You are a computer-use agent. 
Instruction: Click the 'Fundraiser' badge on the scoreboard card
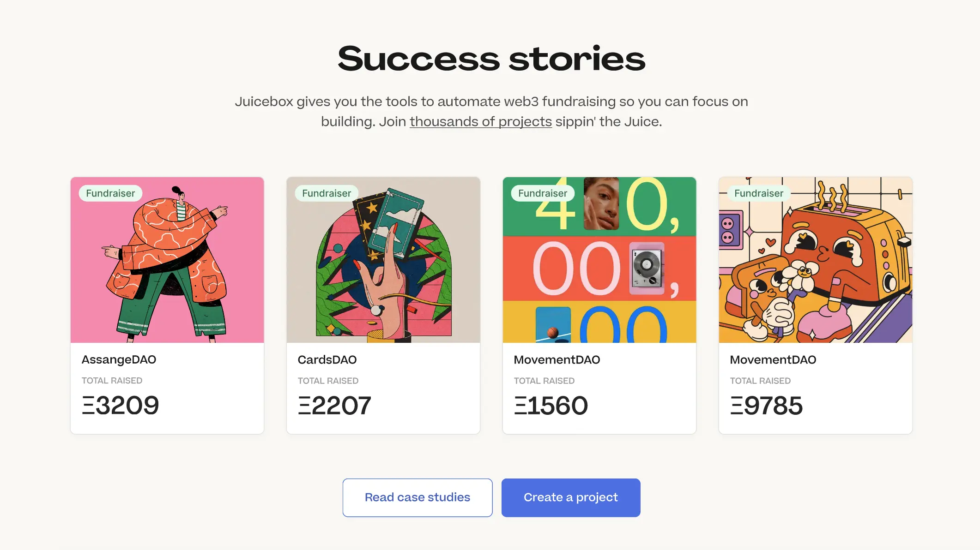pyautogui.click(x=542, y=193)
